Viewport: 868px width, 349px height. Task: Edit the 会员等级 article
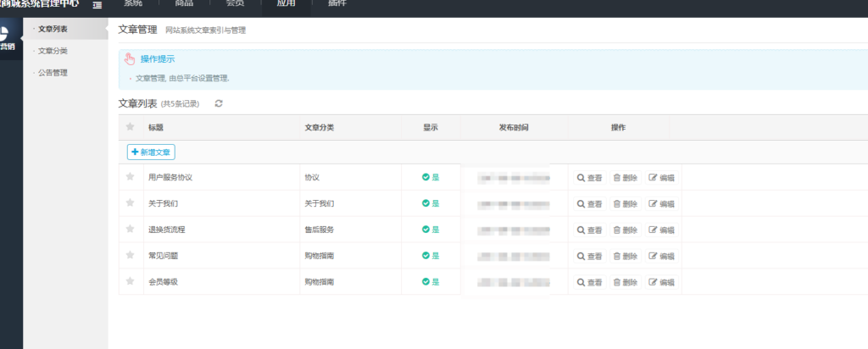tap(661, 282)
